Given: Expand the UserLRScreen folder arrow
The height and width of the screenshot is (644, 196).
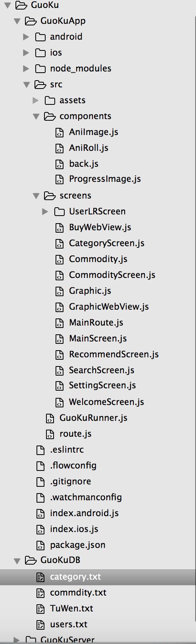Looking at the screenshot, I should coord(45,212).
